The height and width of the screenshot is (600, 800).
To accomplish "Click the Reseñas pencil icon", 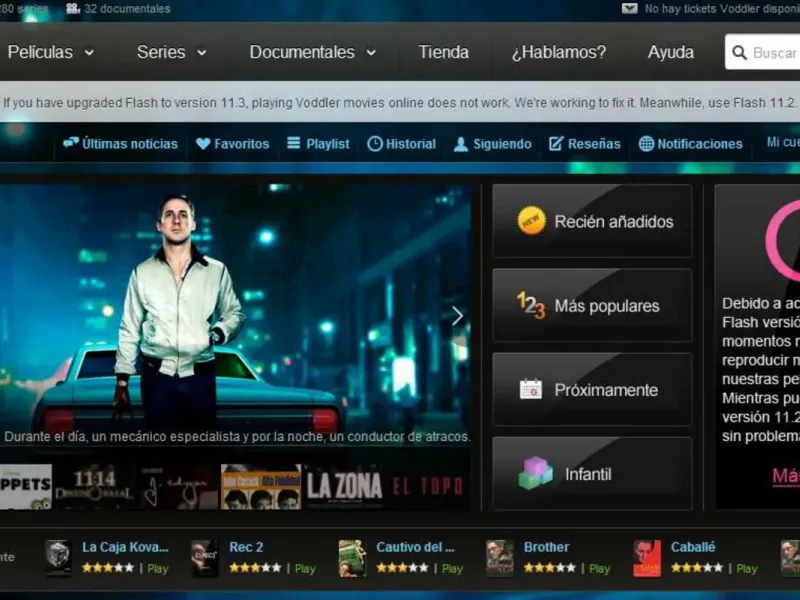I will tap(556, 143).
